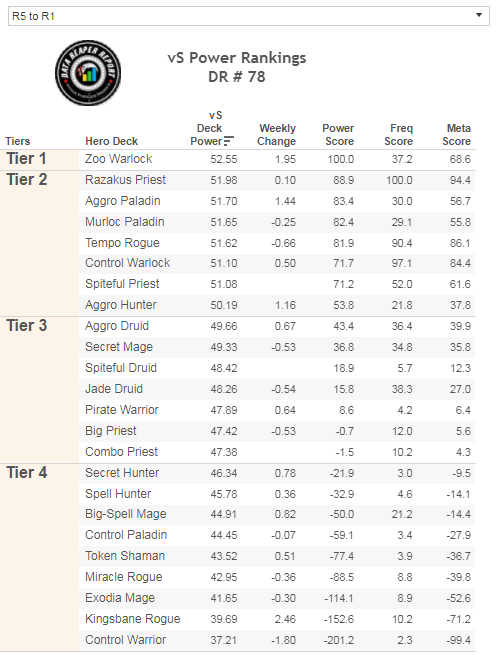497x655 pixels.
Task: Click Zoo Warlock's 52.55 deck power value
Action: click(x=224, y=159)
